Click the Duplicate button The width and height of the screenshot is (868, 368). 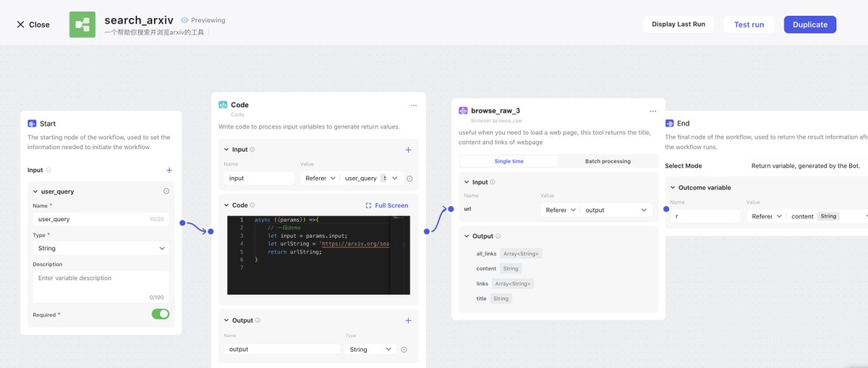coord(810,25)
